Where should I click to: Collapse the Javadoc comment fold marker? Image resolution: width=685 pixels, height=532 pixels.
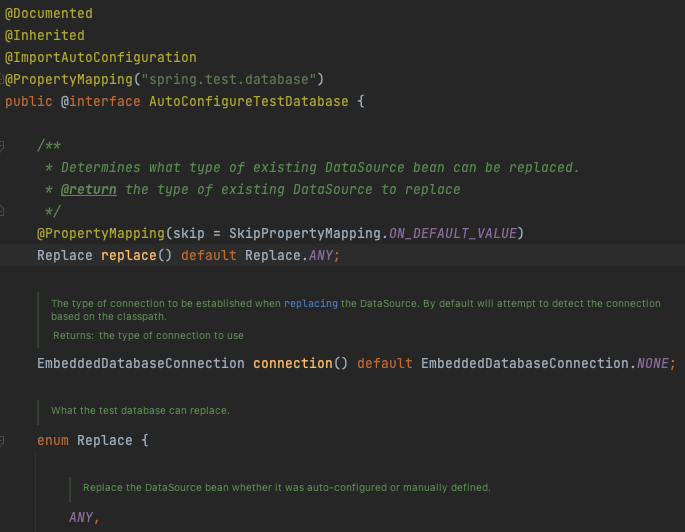pyautogui.click(x=2, y=146)
